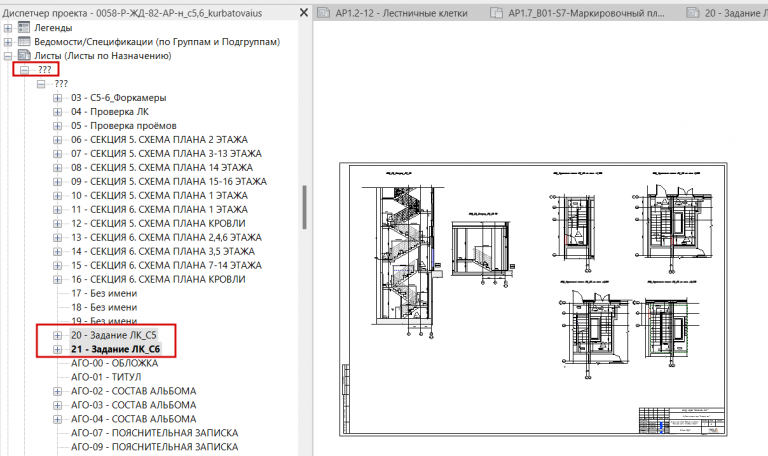This screenshot has width=768, height=456.
Task: Click the sheet icon on 20 - Задание tab
Action: (693, 13)
